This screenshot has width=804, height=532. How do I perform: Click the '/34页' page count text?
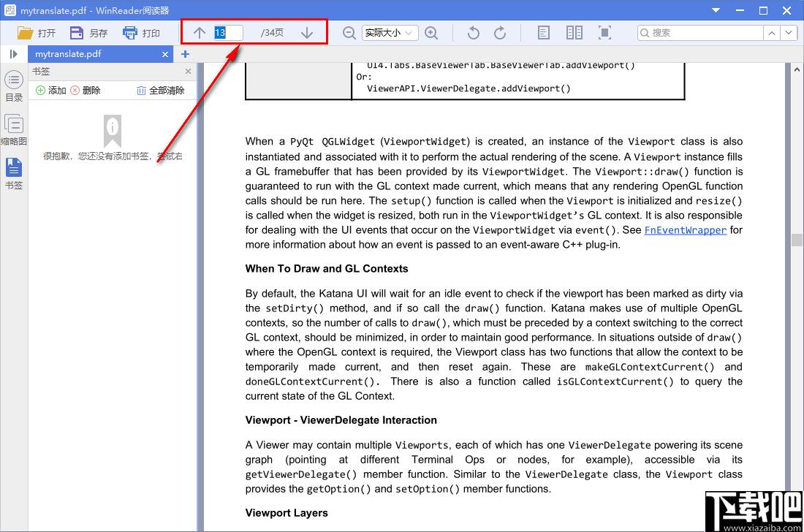272,33
